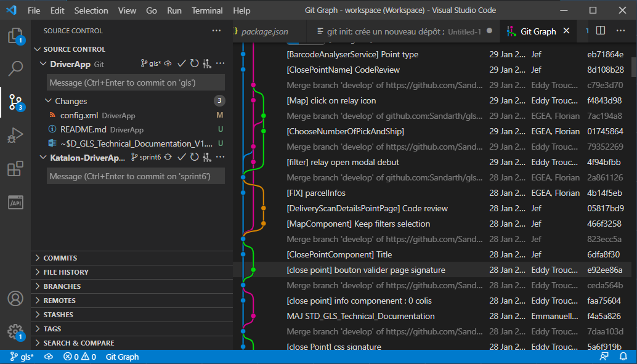637x364 pixels.
Task: Collapse the Katalon-DriverApp repository
Action: [x=43, y=157]
